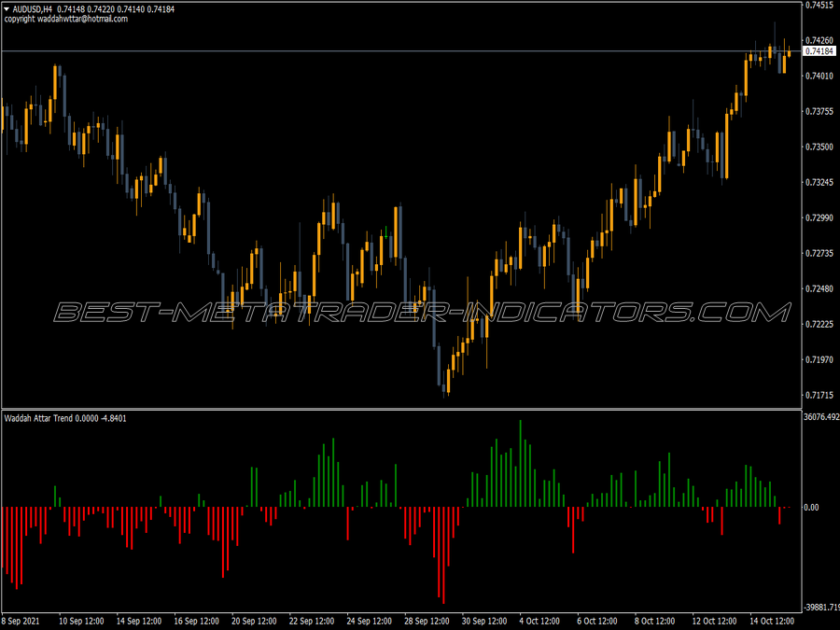Select the 0.74010 price scale value
840x630 pixels.
pyautogui.click(x=819, y=76)
